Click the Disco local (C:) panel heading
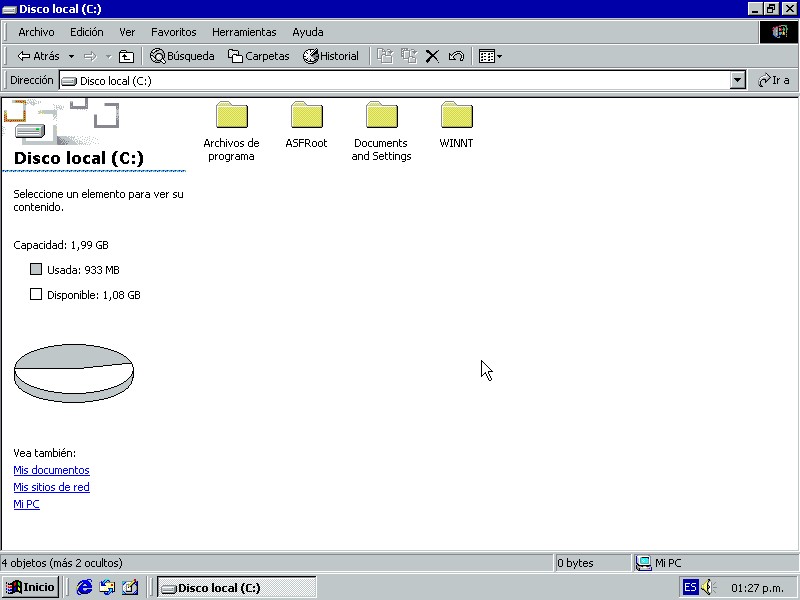 point(79,158)
